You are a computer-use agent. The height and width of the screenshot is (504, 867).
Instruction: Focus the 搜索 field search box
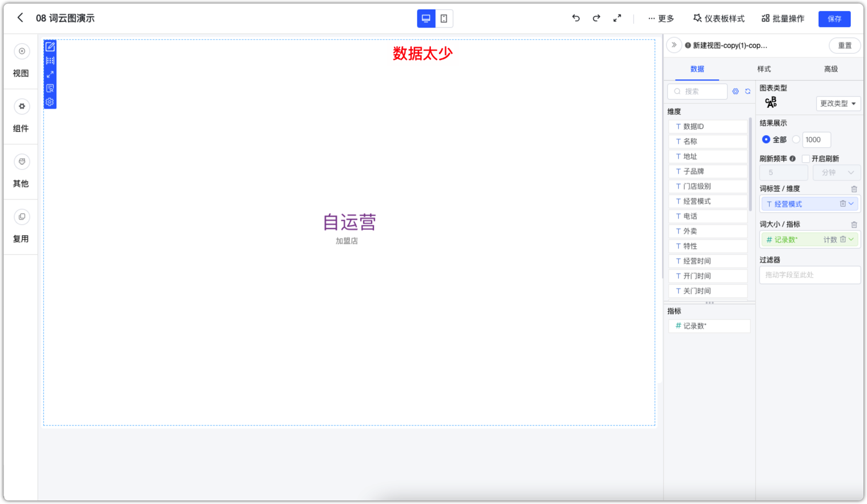point(697,91)
